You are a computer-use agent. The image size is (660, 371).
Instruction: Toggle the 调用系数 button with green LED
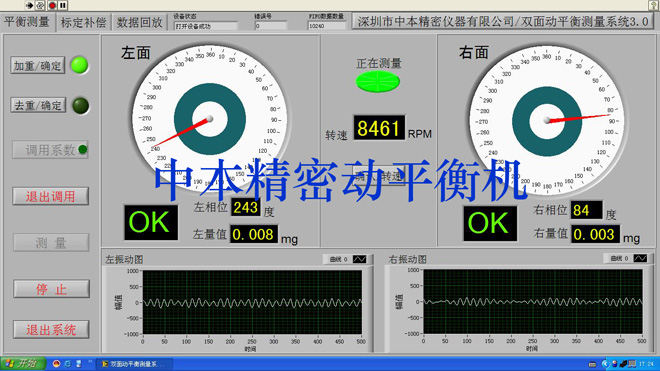click(x=51, y=150)
